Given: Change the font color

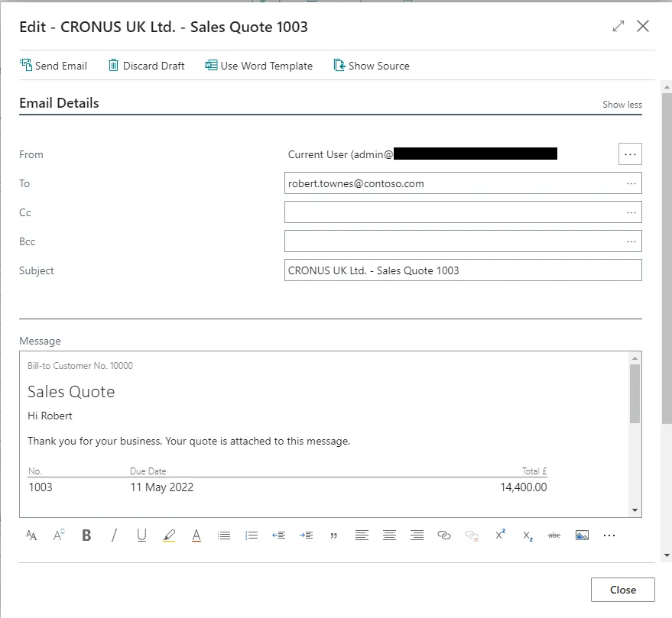Looking at the screenshot, I should point(196,535).
